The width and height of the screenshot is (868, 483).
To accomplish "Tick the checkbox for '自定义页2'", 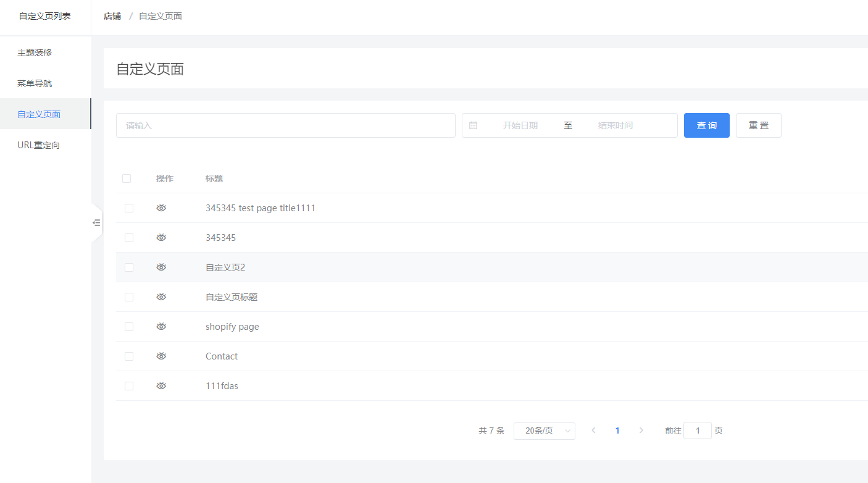I will coord(129,267).
